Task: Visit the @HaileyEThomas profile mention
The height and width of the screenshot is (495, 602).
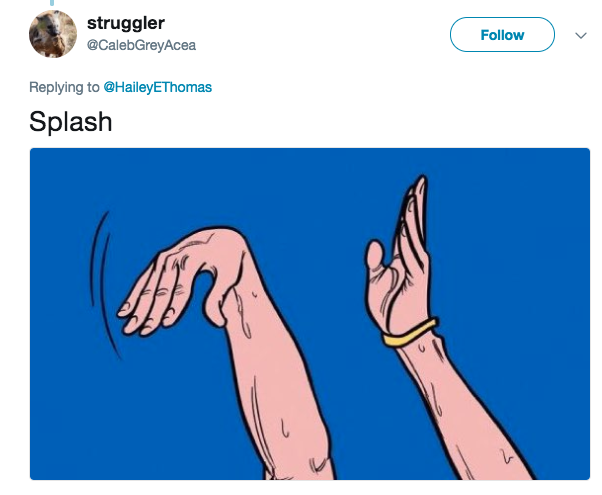Action: point(157,87)
